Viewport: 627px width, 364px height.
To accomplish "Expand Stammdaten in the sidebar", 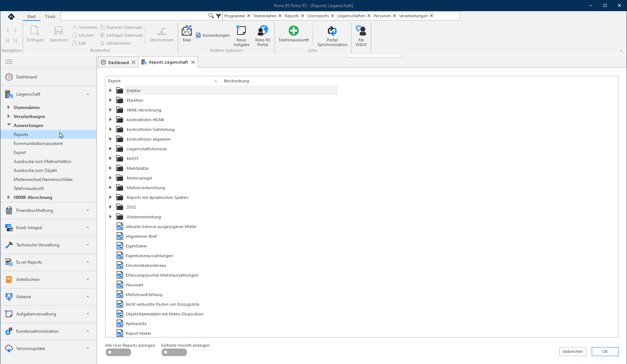I will 9,107.
